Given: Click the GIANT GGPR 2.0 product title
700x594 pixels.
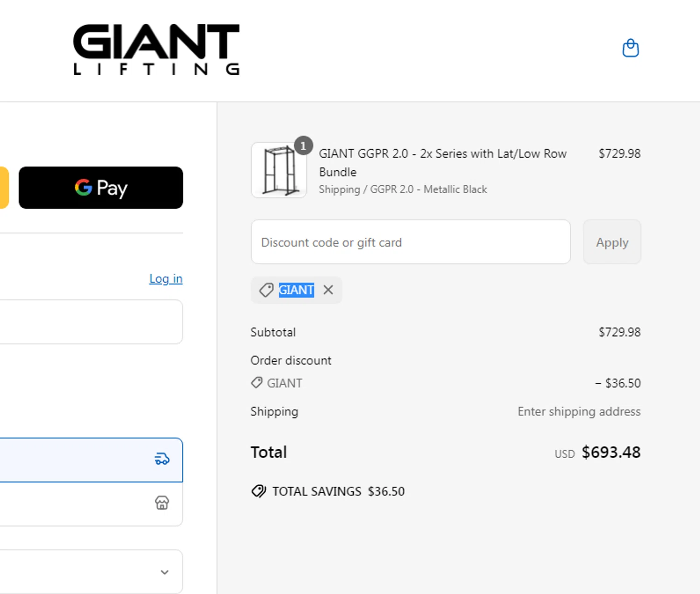Looking at the screenshot, I should click(443, 163).
